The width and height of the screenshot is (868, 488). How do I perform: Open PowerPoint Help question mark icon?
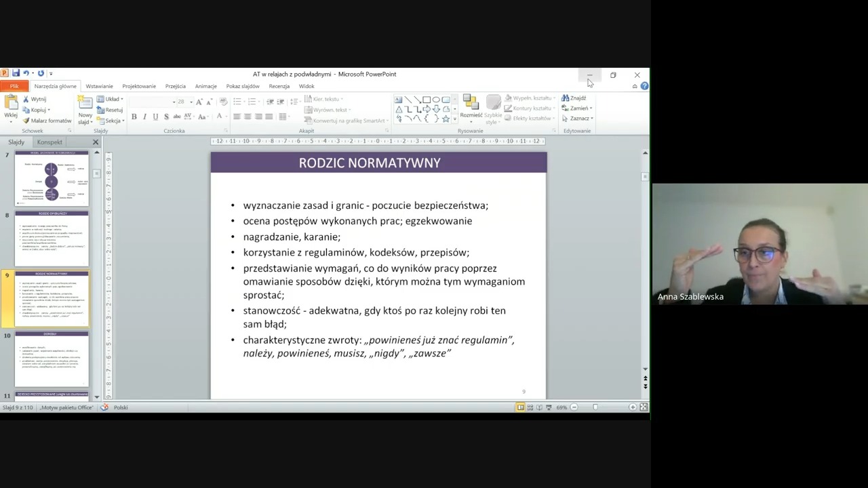coord(644,86)
